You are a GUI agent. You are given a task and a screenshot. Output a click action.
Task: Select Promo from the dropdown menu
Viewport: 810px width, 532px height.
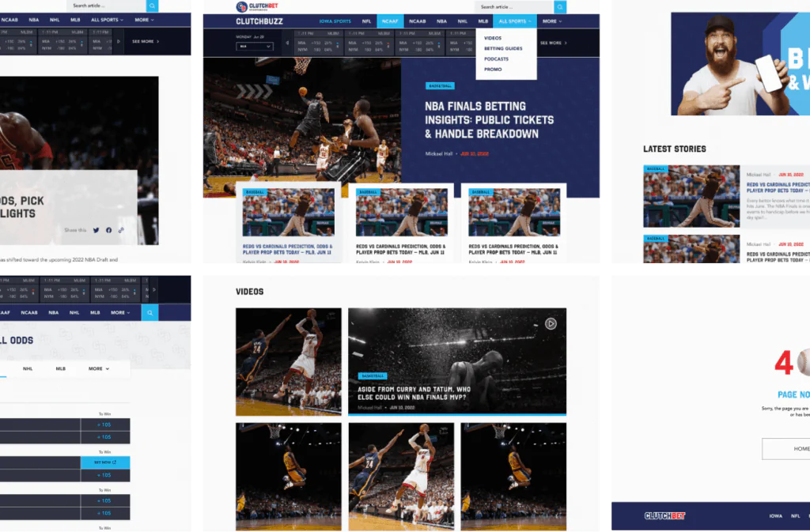pyautogui.click(x=493, y=69)
